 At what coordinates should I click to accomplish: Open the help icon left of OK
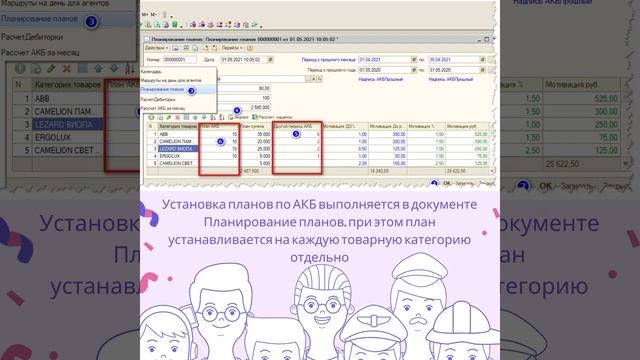[x=434, y=183]
